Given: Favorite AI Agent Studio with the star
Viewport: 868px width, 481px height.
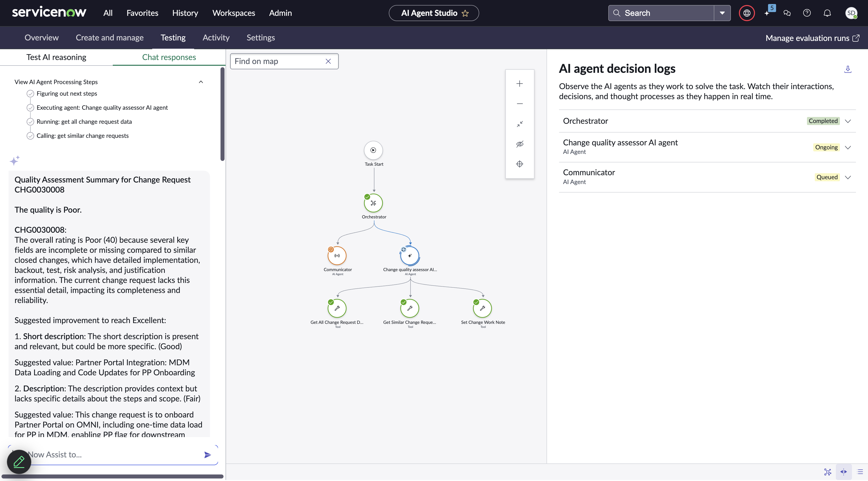Looking at the screenshot, I should point(465,13).
